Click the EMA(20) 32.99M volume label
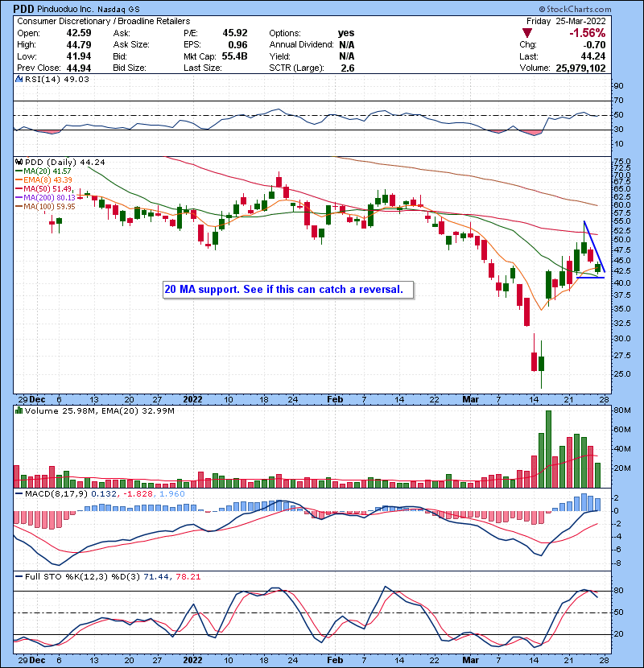Image resolution: width=644 pixels, height=668 pixels. (x=138, y=411)
